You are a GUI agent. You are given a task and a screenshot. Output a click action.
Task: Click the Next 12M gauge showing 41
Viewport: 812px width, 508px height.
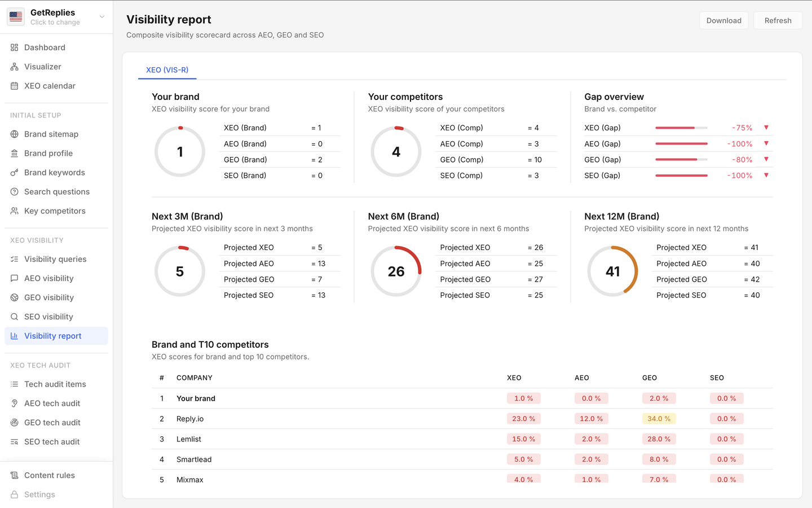613,271
